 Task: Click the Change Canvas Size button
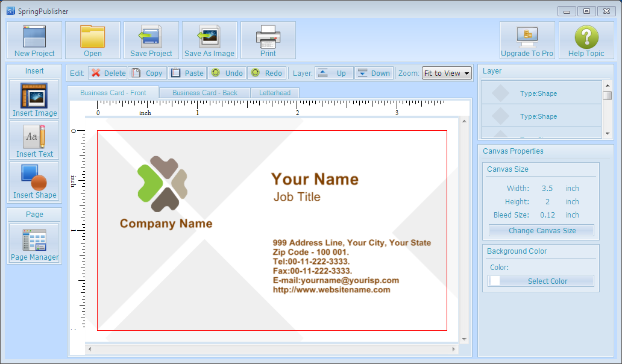pyautogui.click(x=541, y=231)
